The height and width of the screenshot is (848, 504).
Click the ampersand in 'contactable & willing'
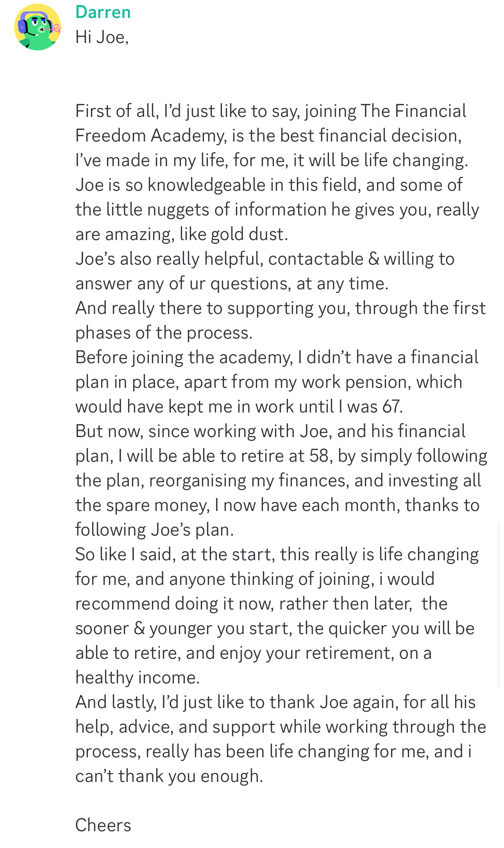pyautogui.click(x=374, y=259)
